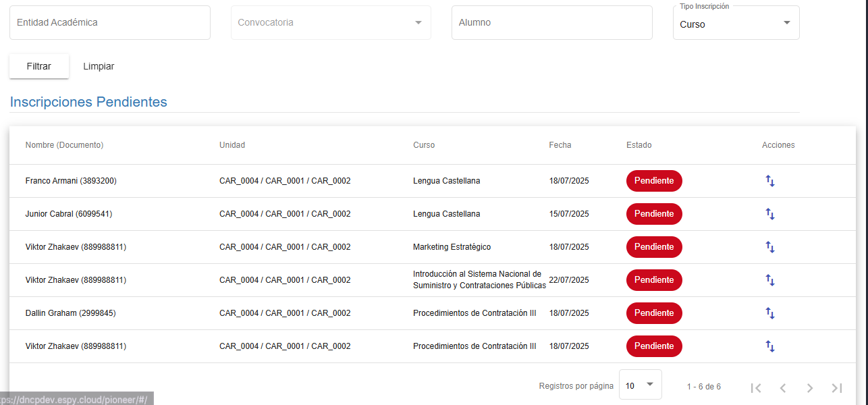
Task: Click the Pendiente badge for Dallin Graham
Action: [x=654, y=313]
